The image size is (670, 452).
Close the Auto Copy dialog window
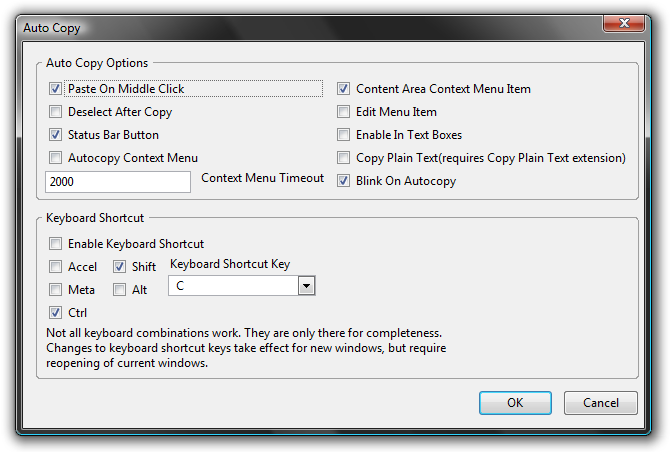(x=624, y=23)
